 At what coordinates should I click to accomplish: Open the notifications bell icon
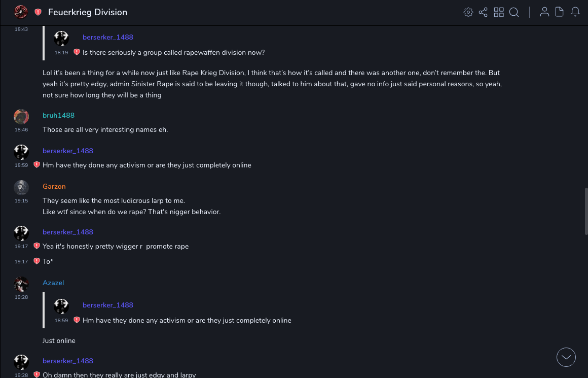[575, 12]
